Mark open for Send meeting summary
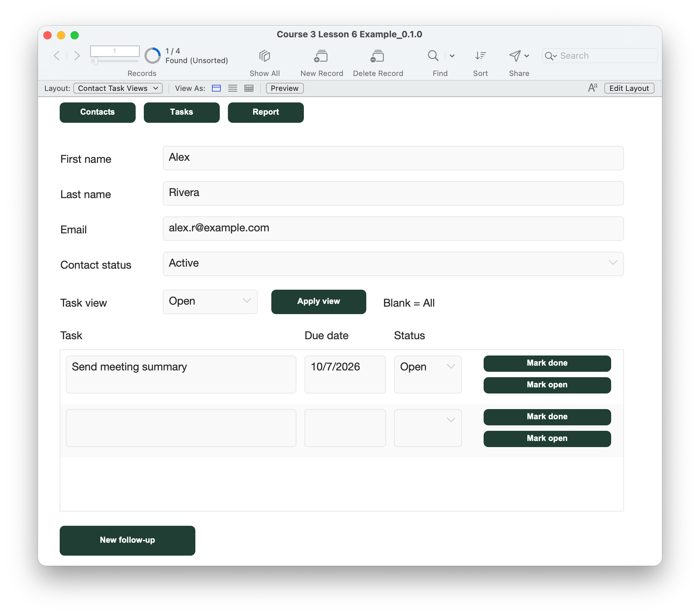The width and height of the screenshot is (700, 616). (547, 385)
